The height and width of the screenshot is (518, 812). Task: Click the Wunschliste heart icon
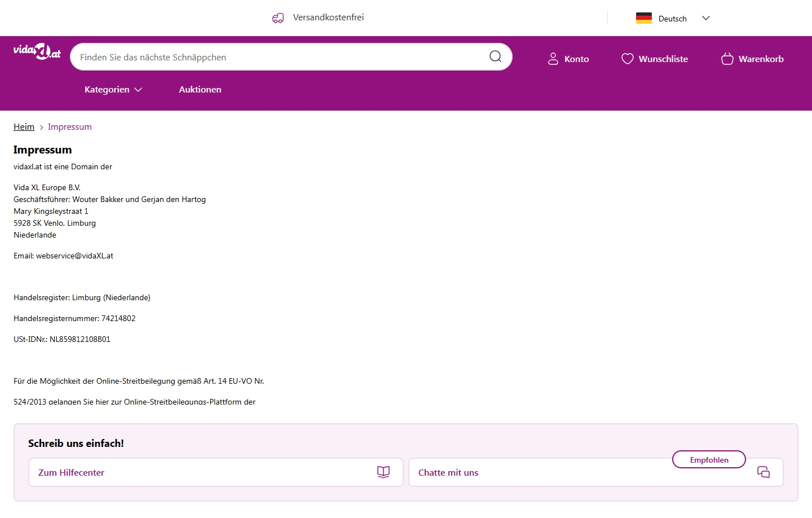pyautogui.click(x=627, y=59)
